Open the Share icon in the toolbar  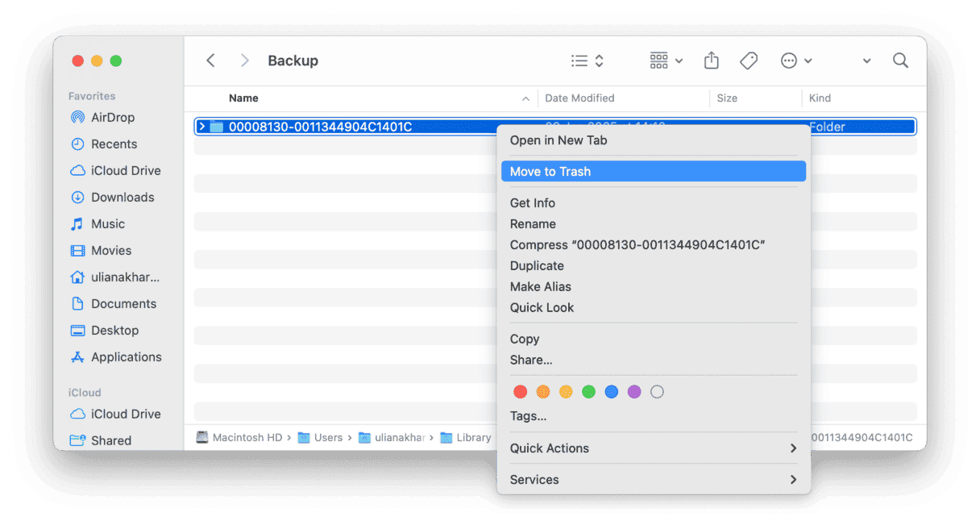(x=711, y=60)
